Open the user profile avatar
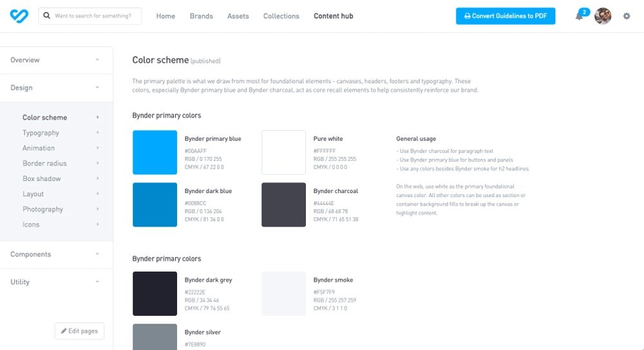 (603, 16)
